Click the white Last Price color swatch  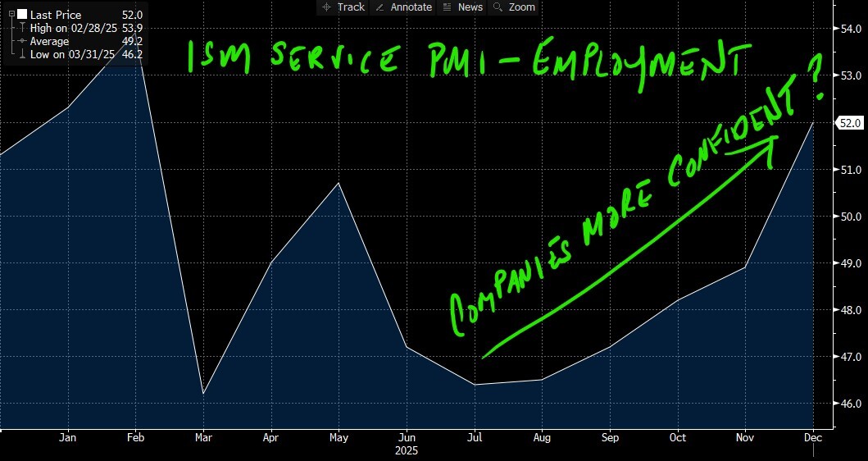(x=21, y=15)
